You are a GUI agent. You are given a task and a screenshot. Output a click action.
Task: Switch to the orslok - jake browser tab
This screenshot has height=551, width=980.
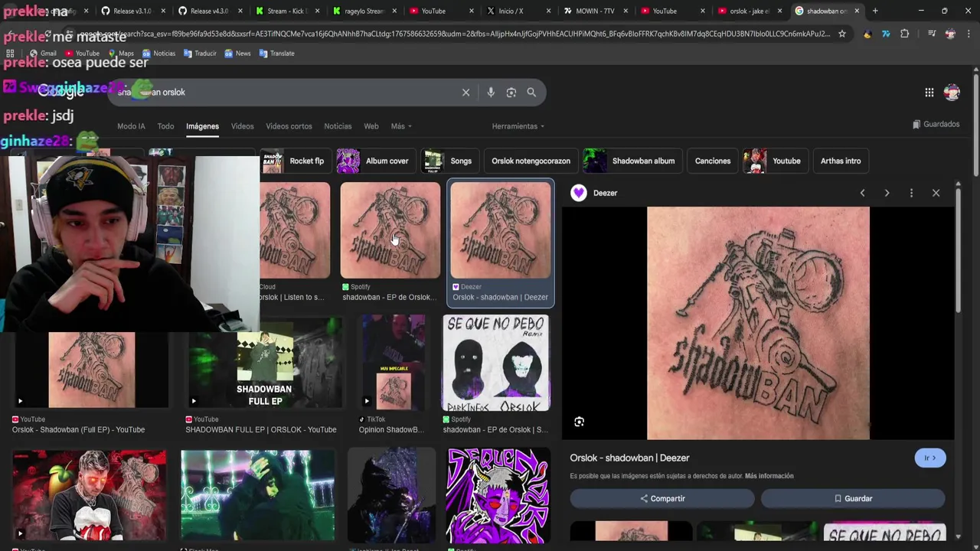[748, 11]
